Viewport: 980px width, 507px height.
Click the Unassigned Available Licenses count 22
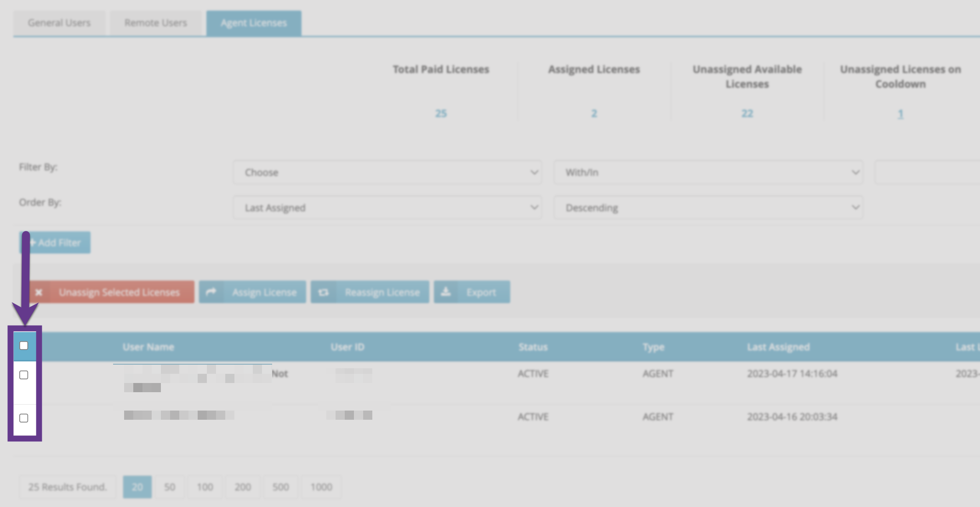[x=747, y=113]
